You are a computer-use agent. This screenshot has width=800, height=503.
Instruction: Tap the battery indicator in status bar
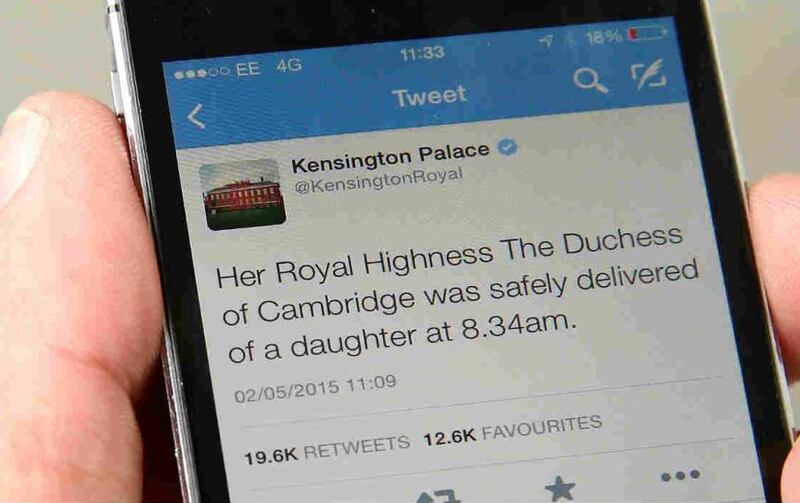coord(648,34)
